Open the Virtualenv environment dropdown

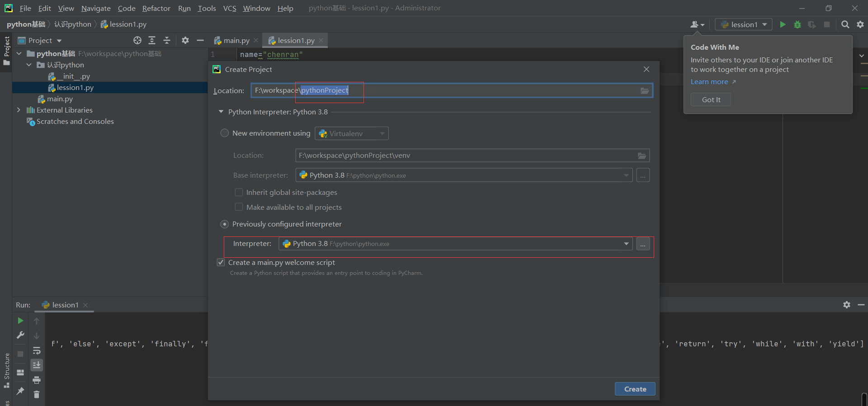click(352, 133)
